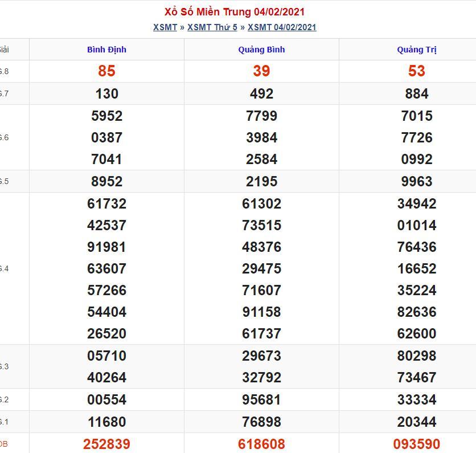Open the XSMT breadcrumb link
Viewport: 476px width, 453px height.
165,27
